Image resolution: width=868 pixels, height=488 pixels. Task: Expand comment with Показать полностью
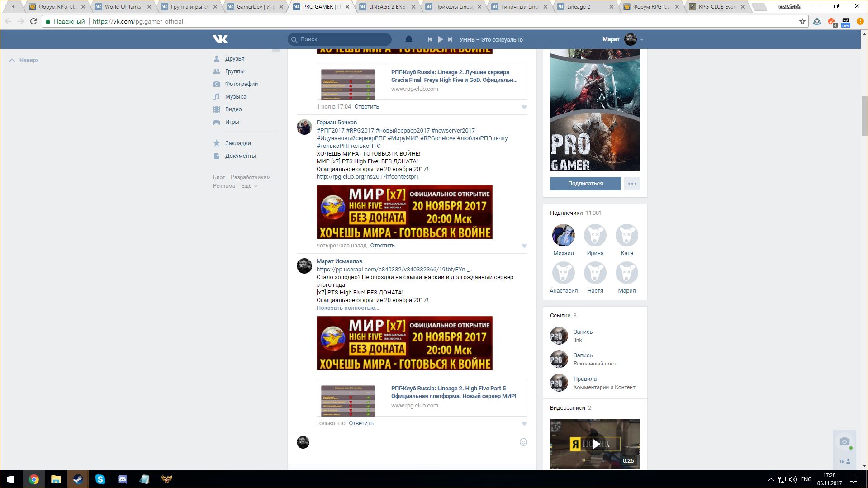tap(348, 308)
